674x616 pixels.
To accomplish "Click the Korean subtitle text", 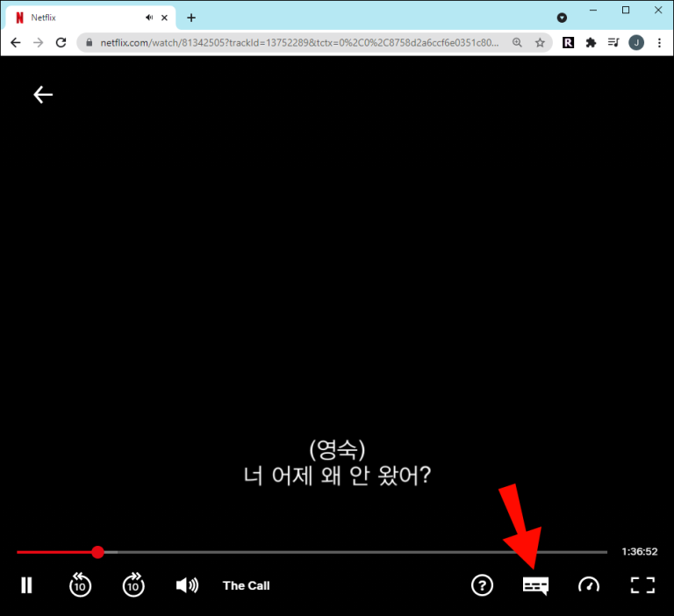I will [337, 462].
